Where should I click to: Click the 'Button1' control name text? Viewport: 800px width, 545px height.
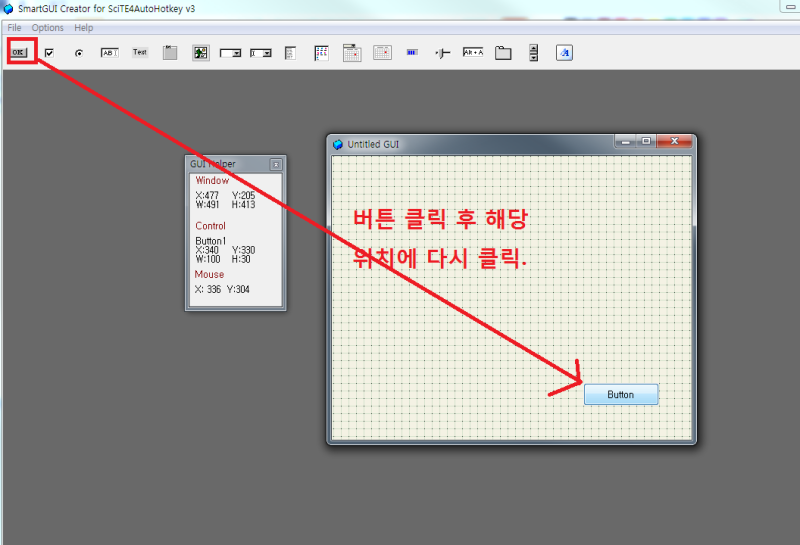211,241
